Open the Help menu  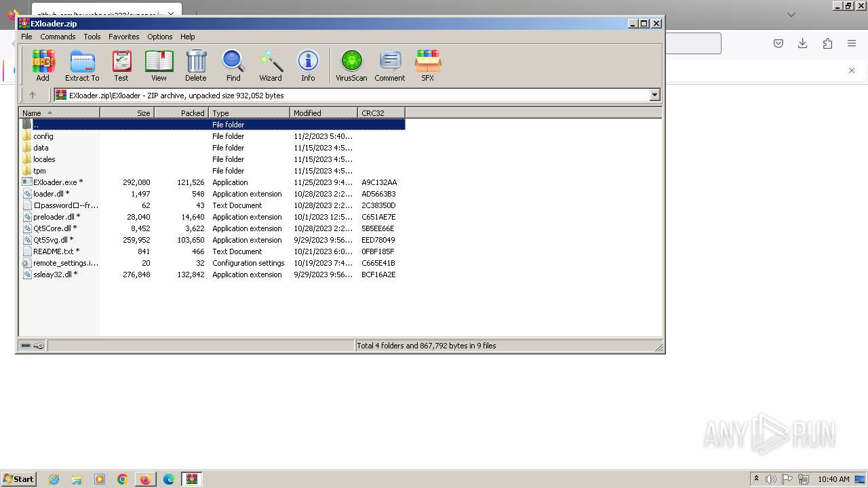pos(188,37)
